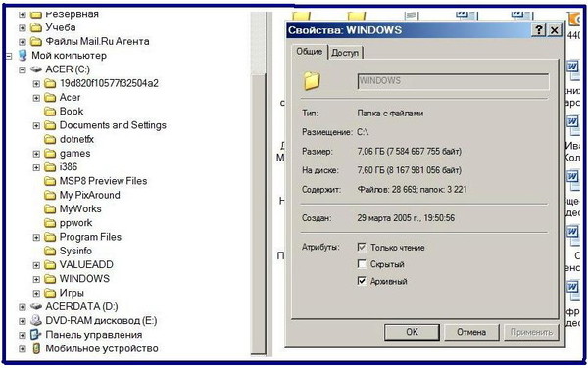Click the На диске 7,60 ГБ value
The image size is (588, 368).
(409, 170)
